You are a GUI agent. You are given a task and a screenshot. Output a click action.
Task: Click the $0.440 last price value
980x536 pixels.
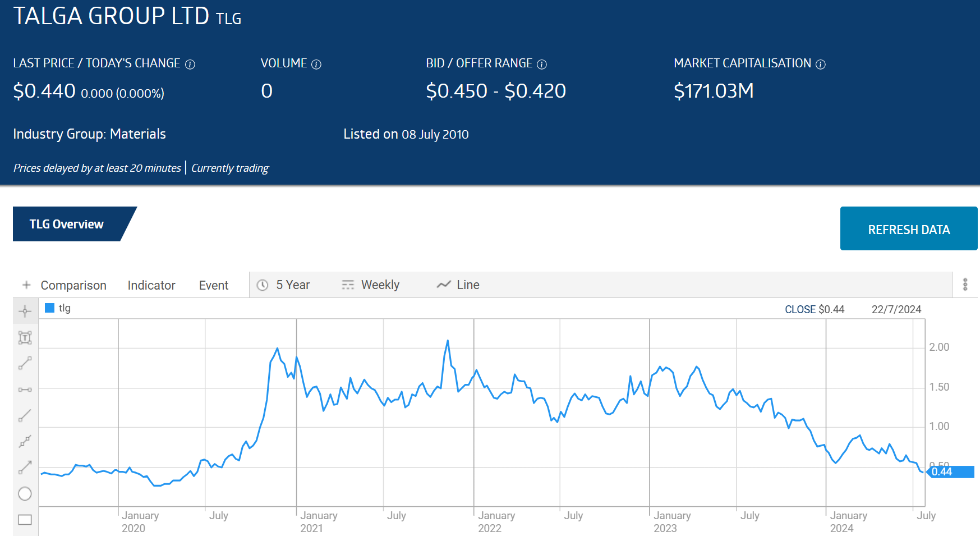pyautogui.click(x=44, y=91)
